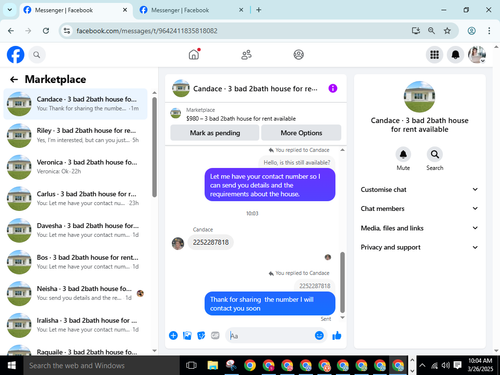Open conversation information purple icon
Screen dimensions: 500x375
333,88
